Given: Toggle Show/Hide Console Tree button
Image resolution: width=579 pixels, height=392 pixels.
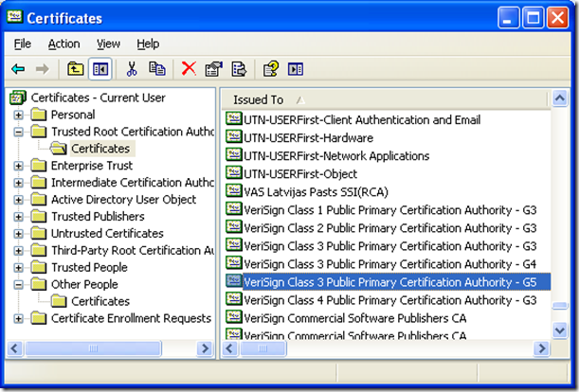Looking at the screenshot, I should pyautogui.click(x=100, y=69).
